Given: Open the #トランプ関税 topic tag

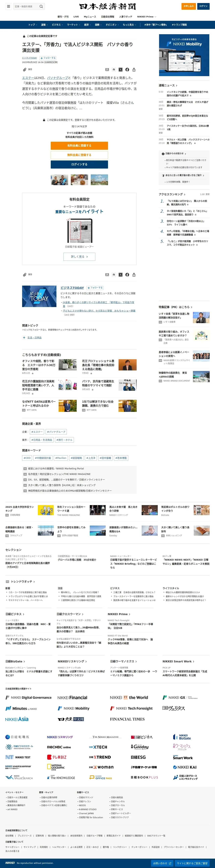Looking at the screenshot, I should [179, 25].
